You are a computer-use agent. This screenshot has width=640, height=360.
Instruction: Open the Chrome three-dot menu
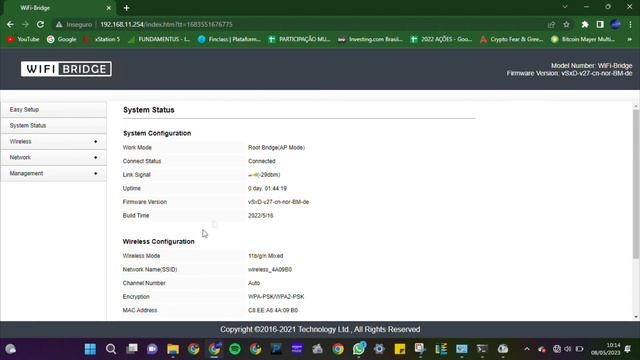click(x=631, y=24)
